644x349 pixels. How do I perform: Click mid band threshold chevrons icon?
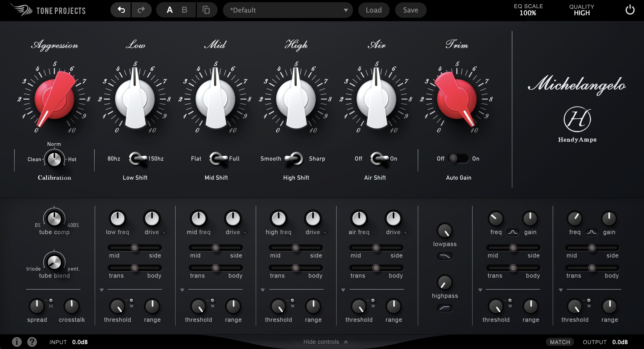(213, 306)
